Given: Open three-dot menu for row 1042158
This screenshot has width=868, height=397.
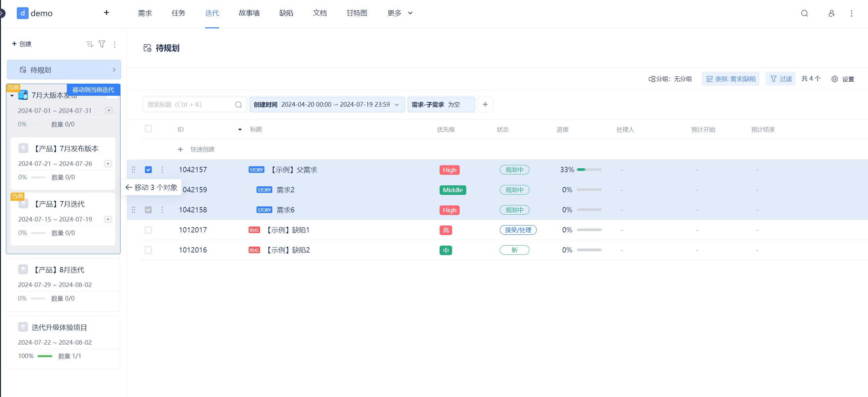Looking at the screenshot, I should [x=162, y=210].
